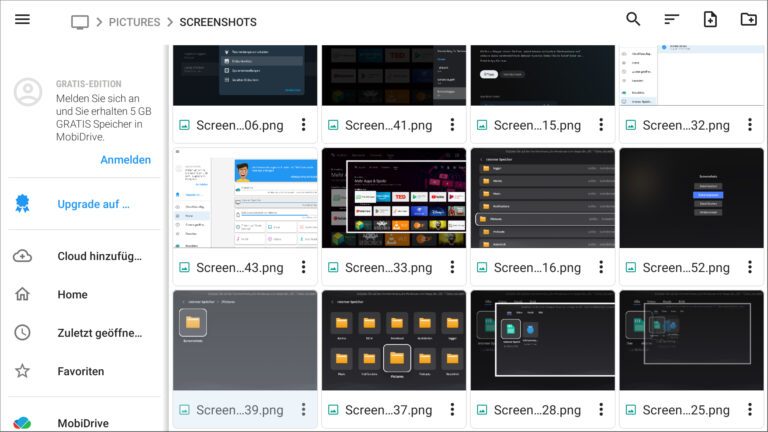Open the hamburger navigation menu
The image size is (768, 432).
[x=23, y=20]
